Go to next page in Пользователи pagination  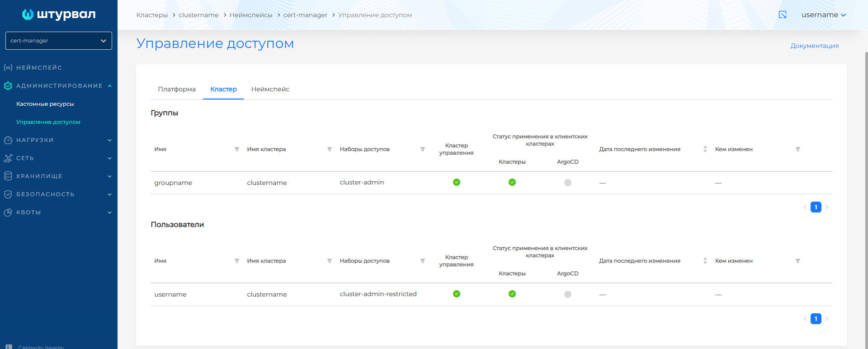pos(827,319)
